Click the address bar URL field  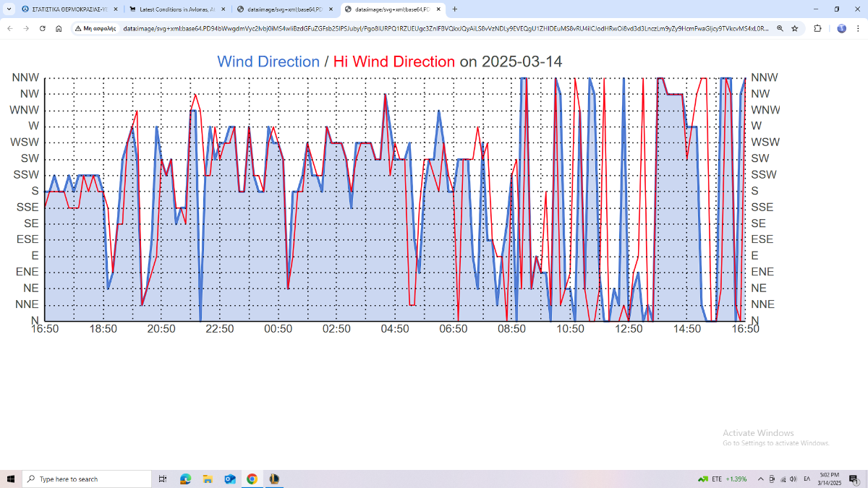pos(445,28)
